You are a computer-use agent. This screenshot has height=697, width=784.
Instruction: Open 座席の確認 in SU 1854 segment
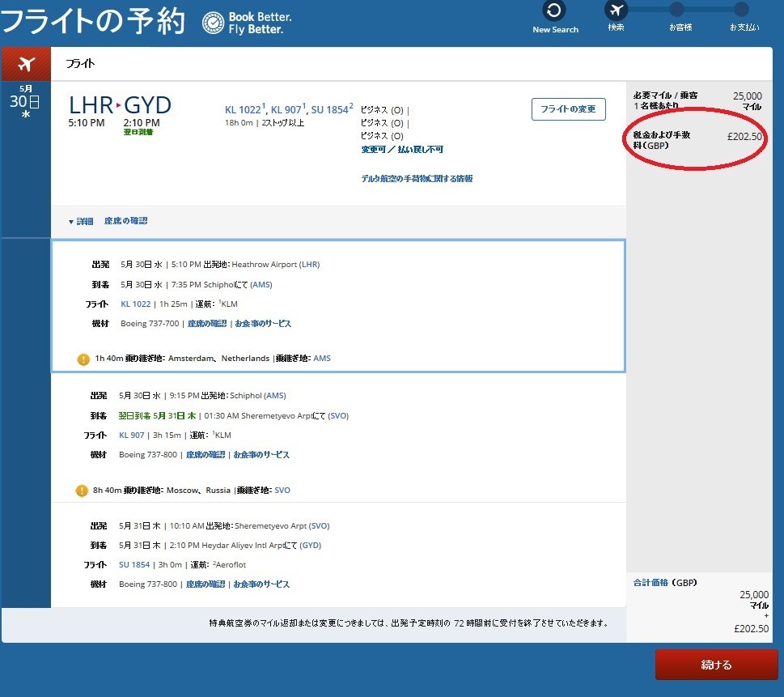pos(206,584)
